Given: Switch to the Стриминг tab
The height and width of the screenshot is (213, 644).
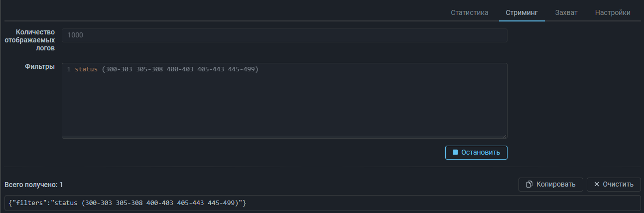Looking at the screenshot, I should click(x=521, y=12).
